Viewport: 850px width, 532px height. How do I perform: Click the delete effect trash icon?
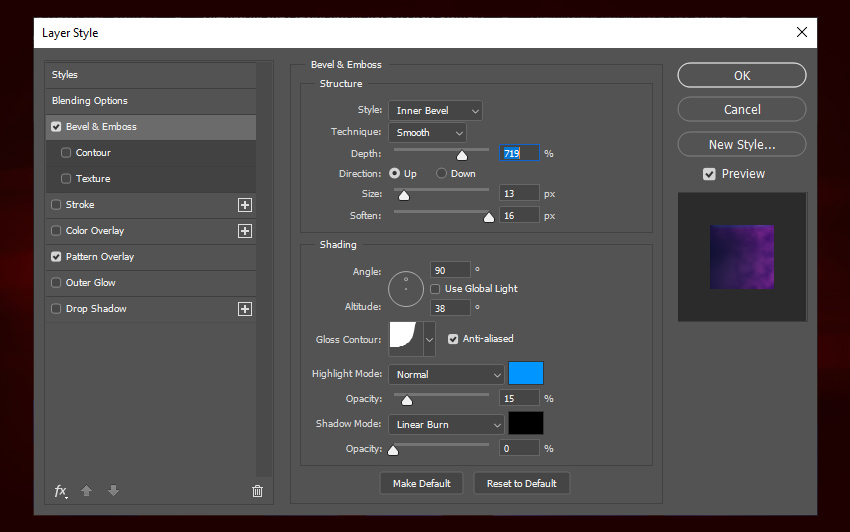point(257,491)
